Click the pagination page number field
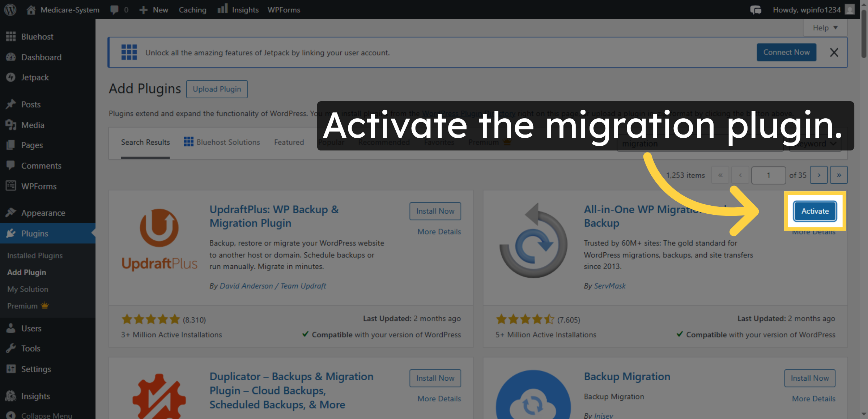This screenshot has width=868, height=419. click(x=769, y=175)
